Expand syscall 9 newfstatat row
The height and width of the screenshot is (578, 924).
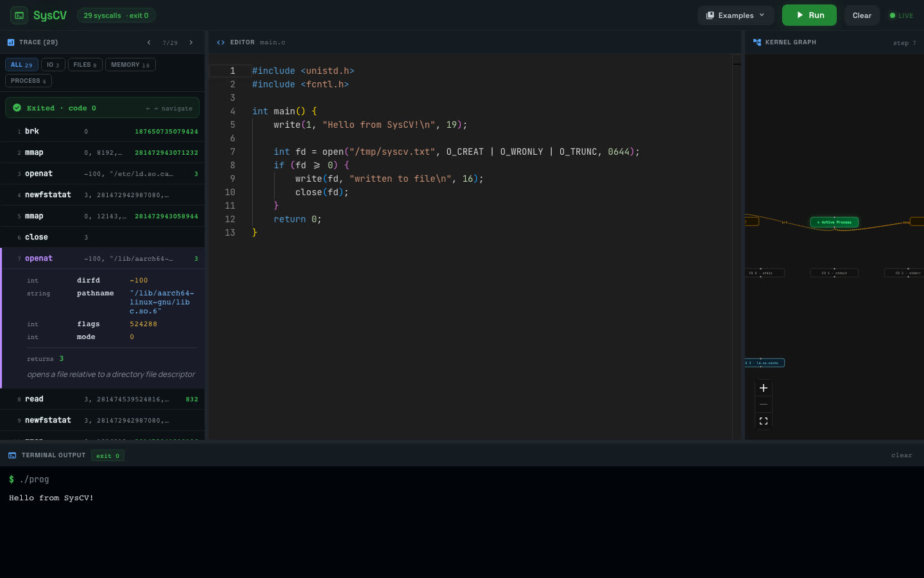point(103,420)
